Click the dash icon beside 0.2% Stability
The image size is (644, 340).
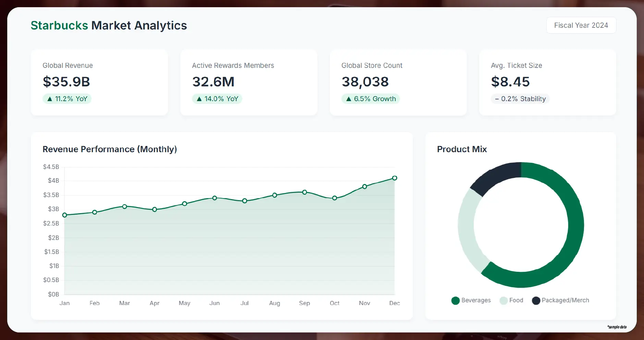[x=497, y=99]
